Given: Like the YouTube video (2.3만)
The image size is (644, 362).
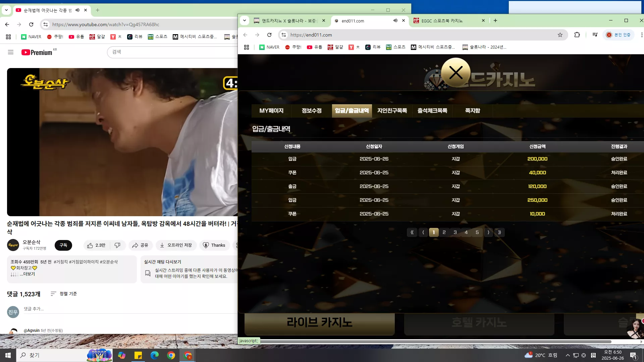Looking at the screenshot, I should pos(96,245).
